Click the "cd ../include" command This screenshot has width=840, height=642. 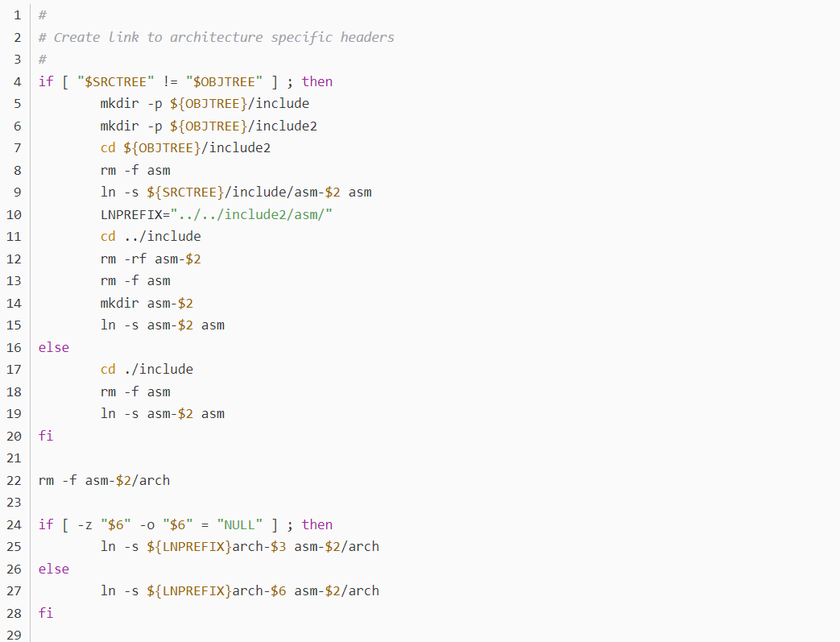(x=151, y=236)
